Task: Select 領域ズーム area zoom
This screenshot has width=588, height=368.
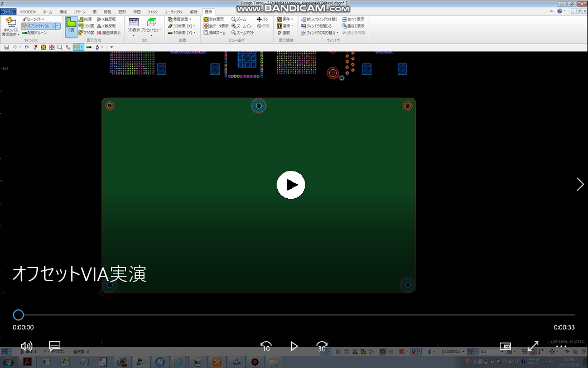Action: pyautogui.click(x=215, y=33)
